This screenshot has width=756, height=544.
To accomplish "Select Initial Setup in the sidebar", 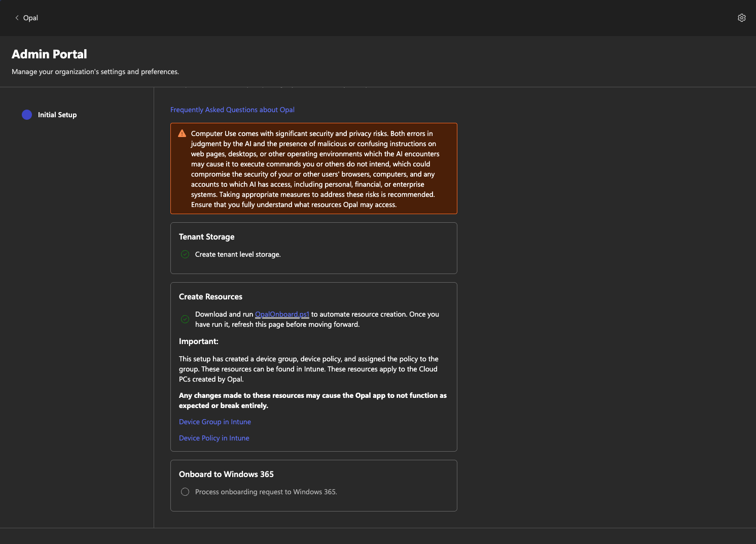I will [x=57, y=115].
